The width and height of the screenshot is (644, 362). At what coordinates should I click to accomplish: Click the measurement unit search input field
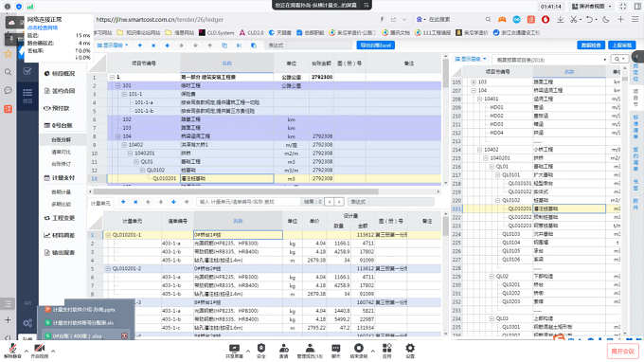(248, 202)
